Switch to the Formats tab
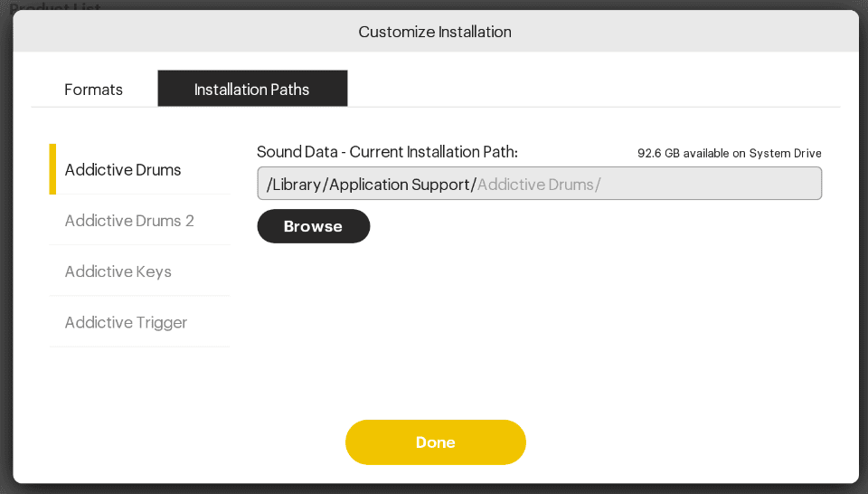 click(93, 89)
